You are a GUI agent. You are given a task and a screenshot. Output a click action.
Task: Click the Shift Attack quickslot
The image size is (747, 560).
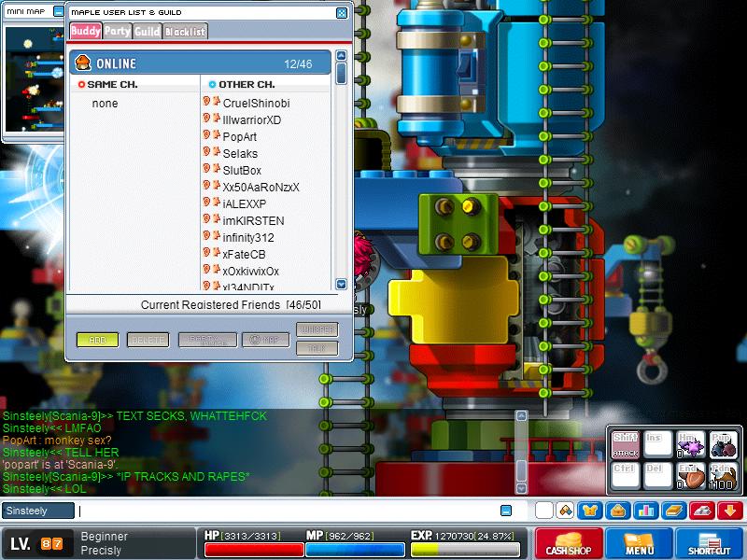pos(625,445)
